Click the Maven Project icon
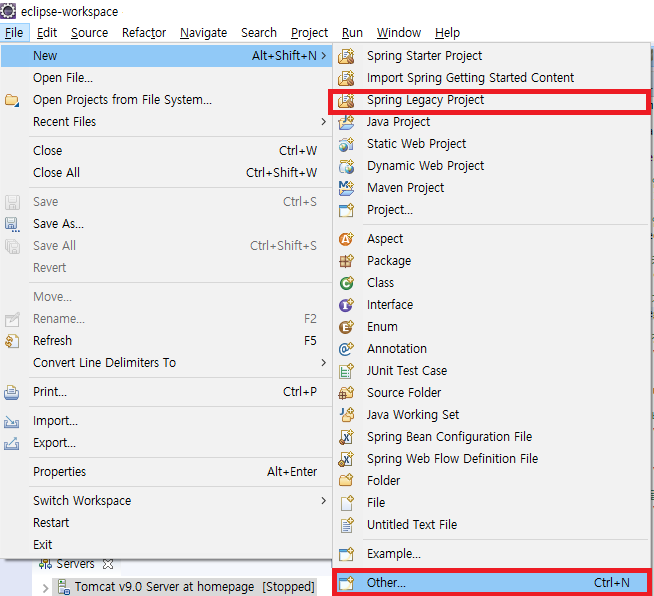Screen dimensions: 654x596 [x=346, y=188]
